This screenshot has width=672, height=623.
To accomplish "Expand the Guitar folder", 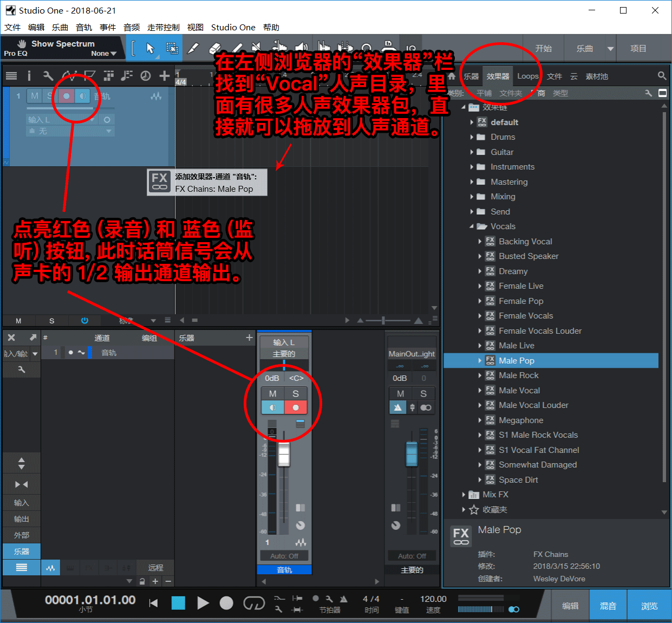I will tap(472, 152).
